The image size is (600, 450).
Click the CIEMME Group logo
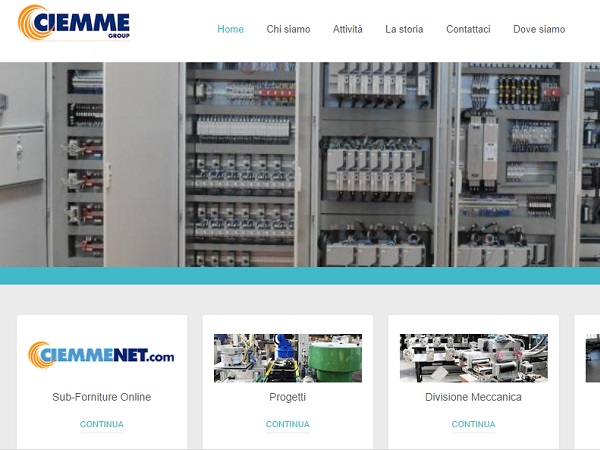(74, 22)
